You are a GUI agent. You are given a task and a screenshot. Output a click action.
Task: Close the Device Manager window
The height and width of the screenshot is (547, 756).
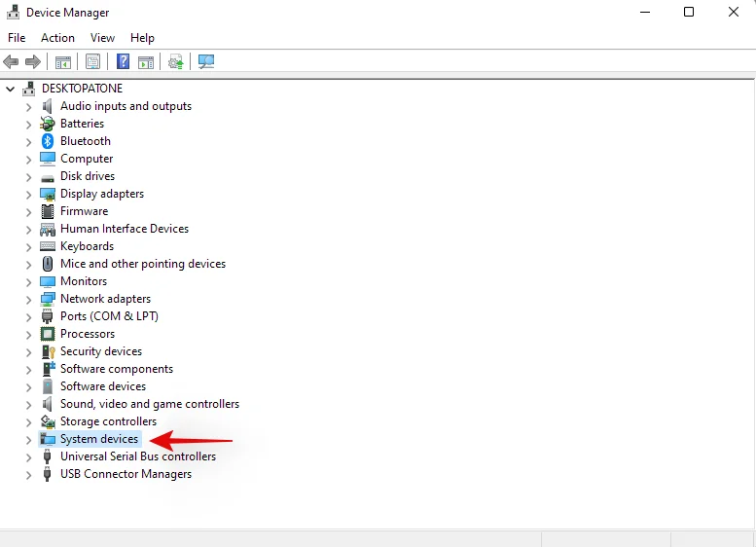click(x=734, y=12)
